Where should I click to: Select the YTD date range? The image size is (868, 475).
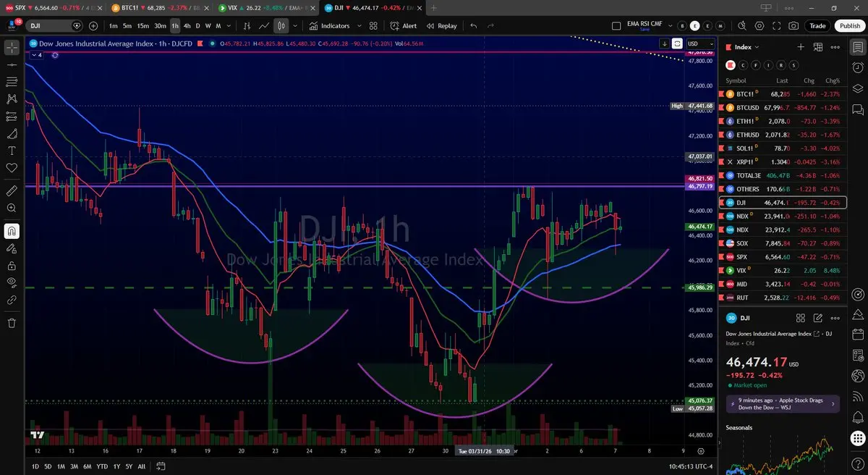pyautogui.click(x=102, y=466)
